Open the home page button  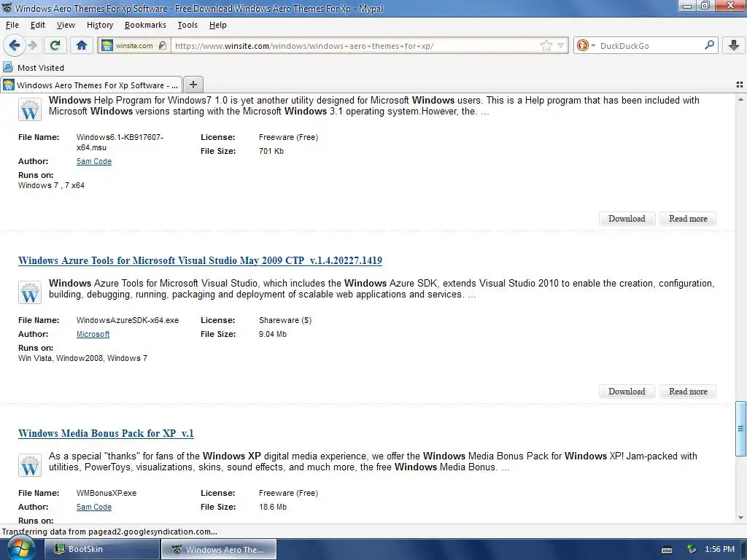82,45
